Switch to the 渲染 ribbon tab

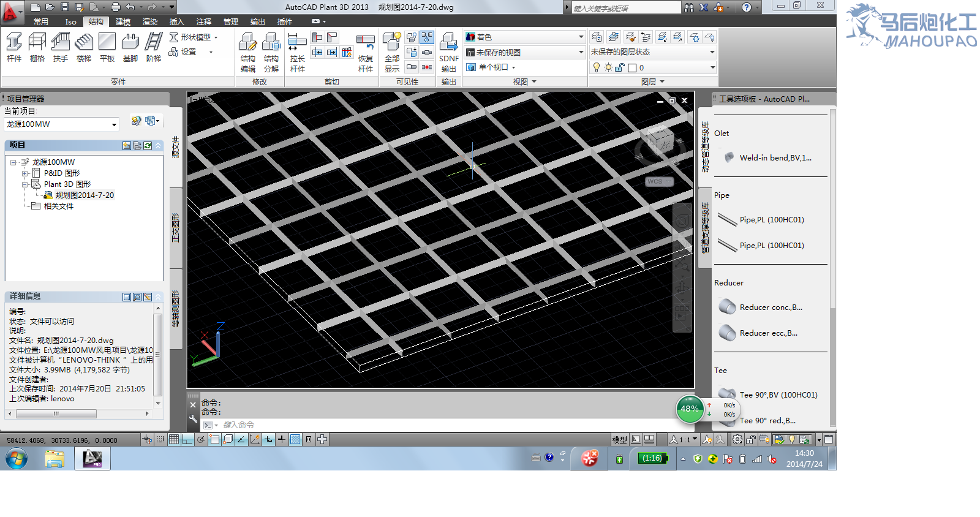150,21
